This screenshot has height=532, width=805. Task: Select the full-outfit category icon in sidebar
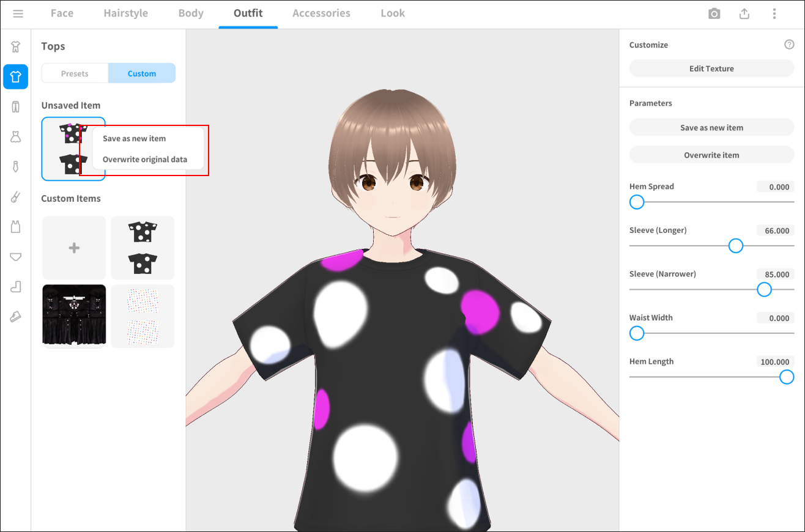[x=16, y=46]
